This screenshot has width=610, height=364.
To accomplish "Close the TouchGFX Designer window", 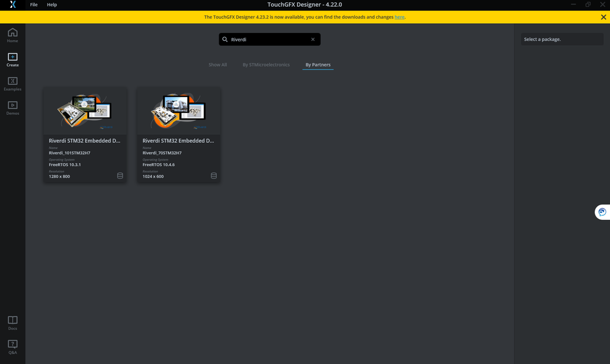I will pyautogui.click(x=603, y=5).
